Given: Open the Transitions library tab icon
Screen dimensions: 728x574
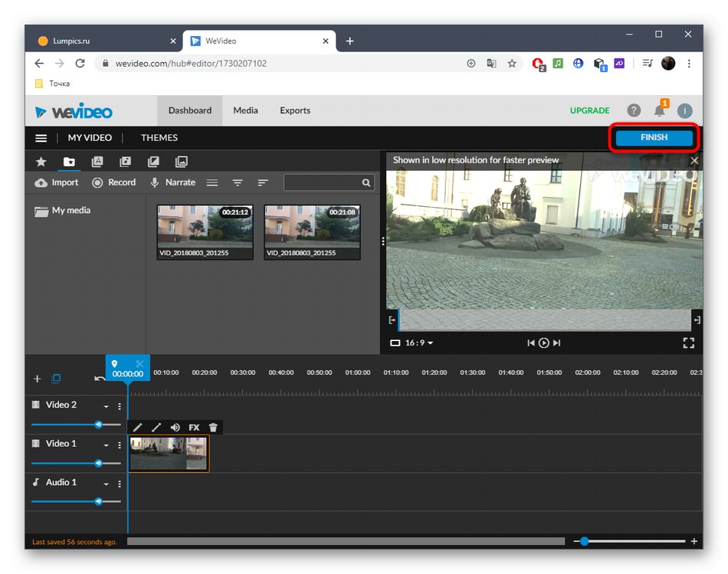Looking at the screenshot, I should tap(153, 162).
